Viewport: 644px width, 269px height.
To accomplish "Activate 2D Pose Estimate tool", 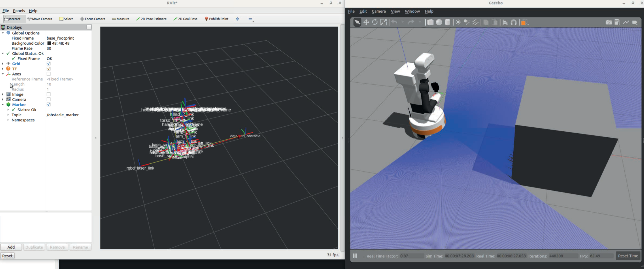I will (x=151, y=19).
